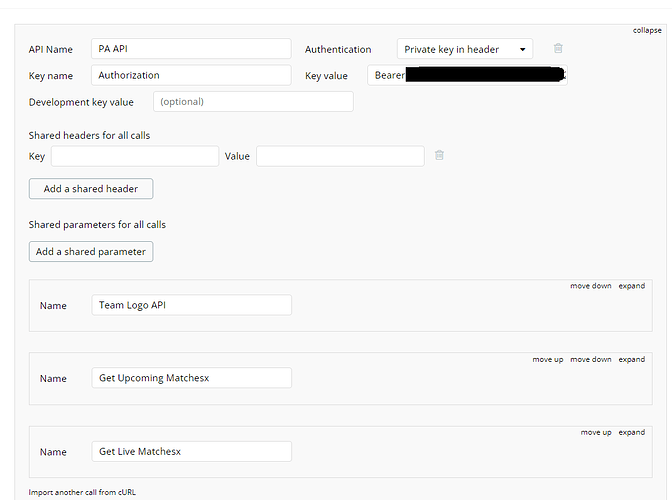Collapse the PA API section
The height and width of the screenshot is (500, 672).
647,30
